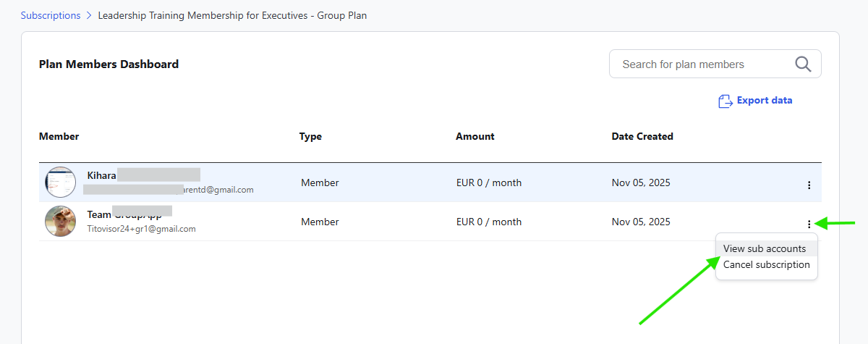Screen dimensions: 868x344
Task: Click the Amount column header
Action: point(475,136)
